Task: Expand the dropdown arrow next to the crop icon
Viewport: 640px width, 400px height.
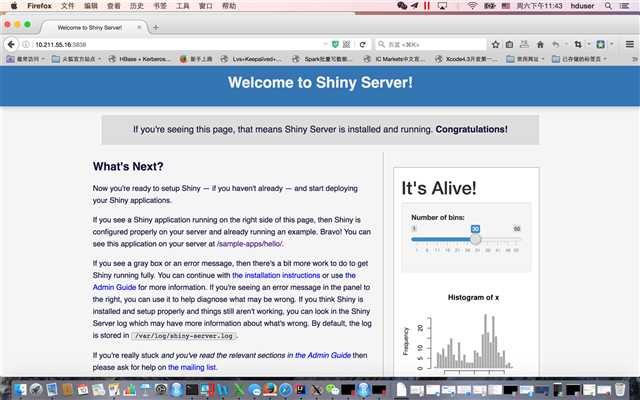Action: point(589,44)
